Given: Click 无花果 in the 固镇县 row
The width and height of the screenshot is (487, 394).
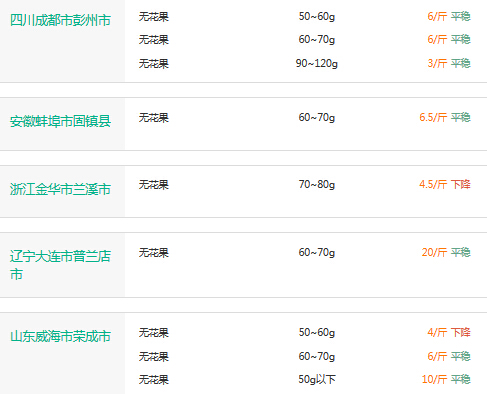Looking at the screenshot, I should [154, 118].
